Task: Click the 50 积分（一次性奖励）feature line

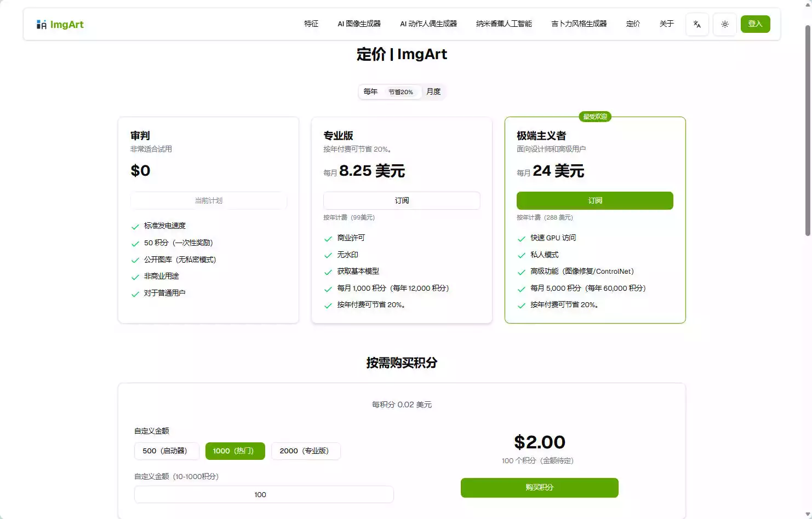Action: (x=178, y=243)
